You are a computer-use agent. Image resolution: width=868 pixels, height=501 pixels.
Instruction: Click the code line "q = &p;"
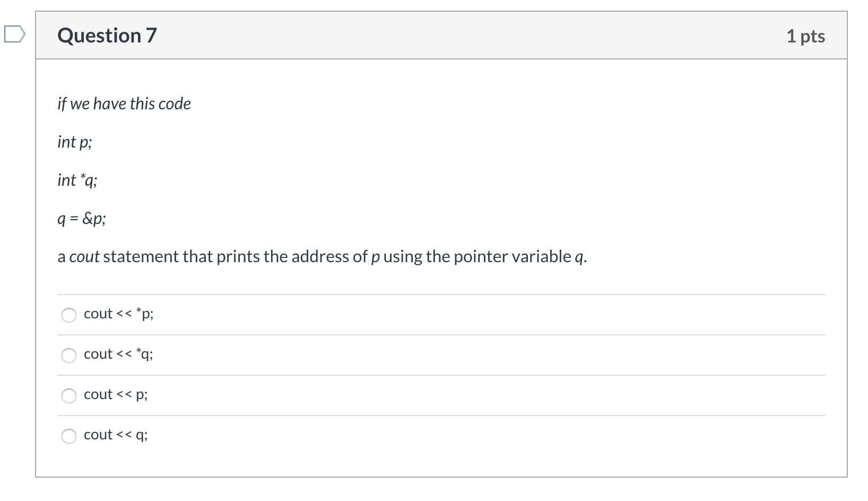(82, 218)
